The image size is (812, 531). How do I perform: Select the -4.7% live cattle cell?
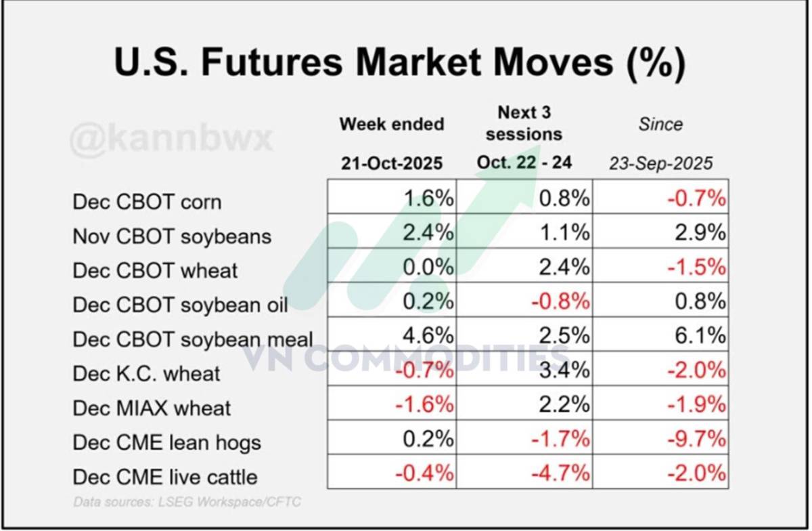524,472
